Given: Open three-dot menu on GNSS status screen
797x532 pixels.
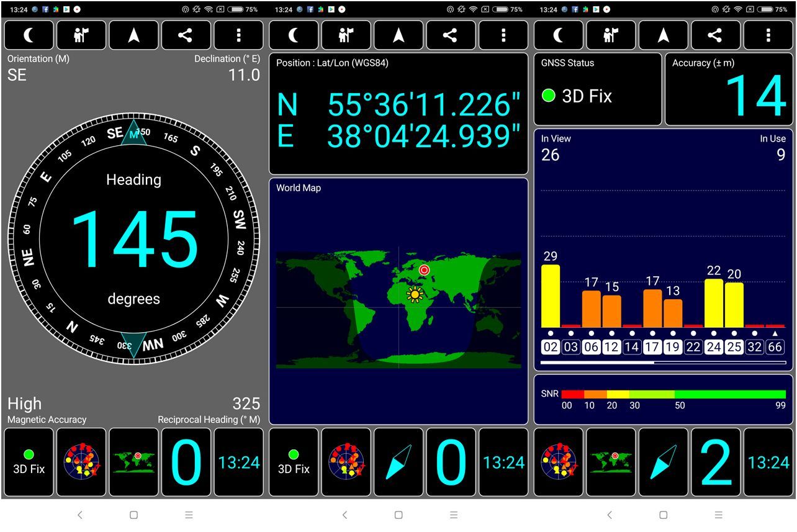Looking at the screenshot, I should coord(768,35).
